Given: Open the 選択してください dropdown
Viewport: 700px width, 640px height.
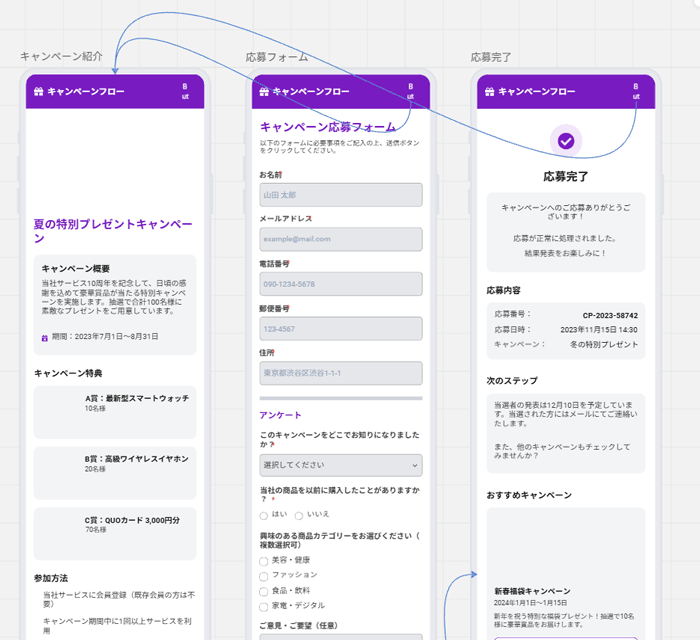Looking at the screenshot, I should pos(341,465).
